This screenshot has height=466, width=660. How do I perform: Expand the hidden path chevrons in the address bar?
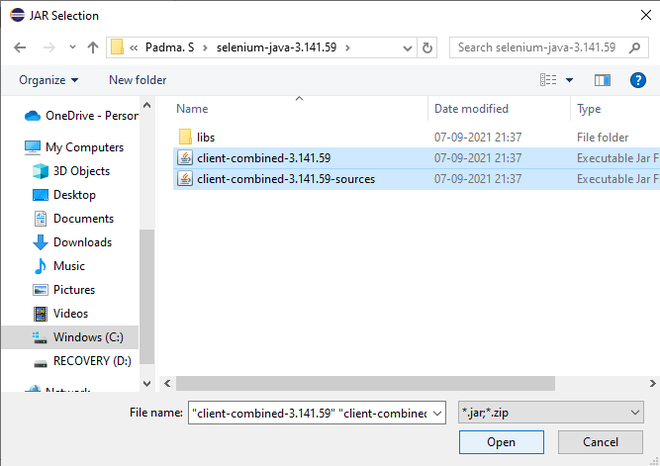point(133,48)
